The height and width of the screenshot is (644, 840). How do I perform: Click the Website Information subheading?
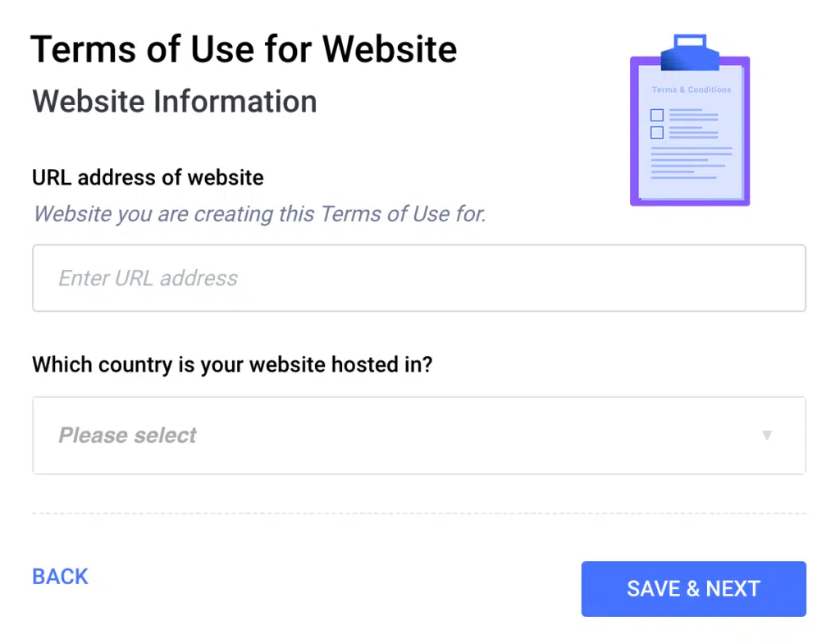pos(174,102)
